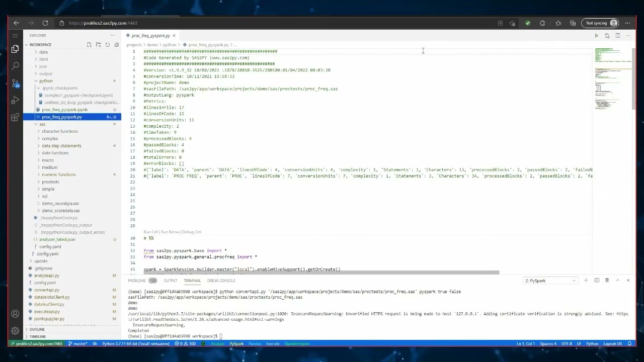This screenshot has height=362, width=644.
Task: Reload the browser page
Action: point(45,23)
